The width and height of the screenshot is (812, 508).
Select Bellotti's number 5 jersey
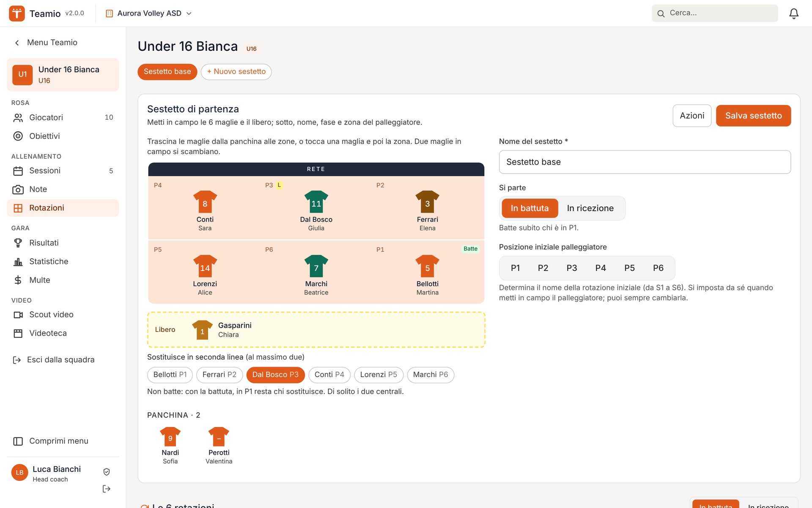[x=428, y=266]
